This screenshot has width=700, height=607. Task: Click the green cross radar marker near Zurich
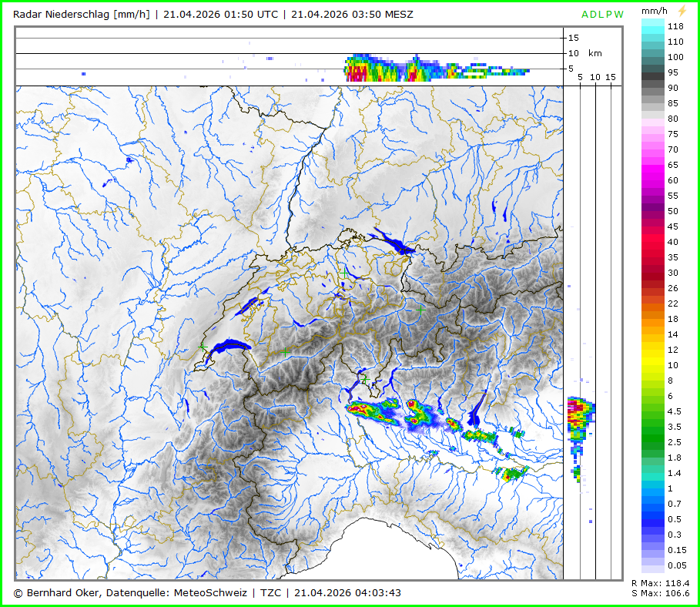tap(343, 272)
